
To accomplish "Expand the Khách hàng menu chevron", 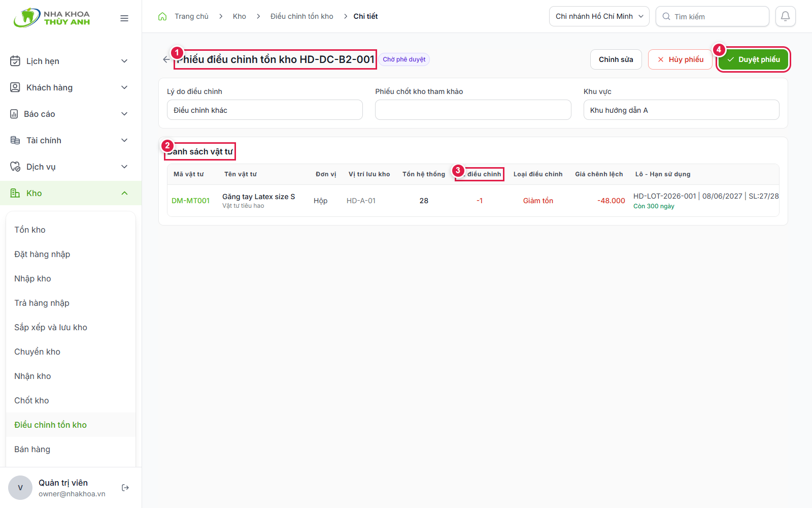I will point(124,87).
